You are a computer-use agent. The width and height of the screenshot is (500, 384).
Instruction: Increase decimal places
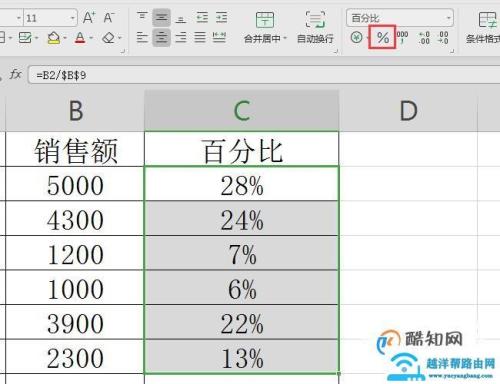coord(424,38)
